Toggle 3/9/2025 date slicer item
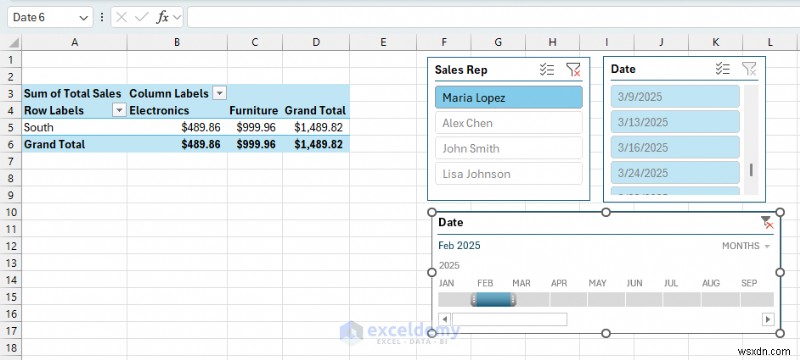This screenshot has height=360, width=800. [x=675, y=96]
